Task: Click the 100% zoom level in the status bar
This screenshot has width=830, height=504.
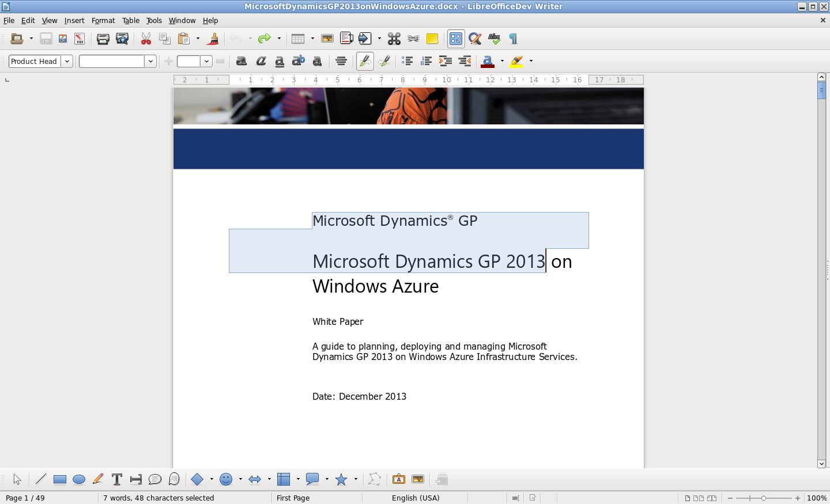Action: click(x=817, y=498)
